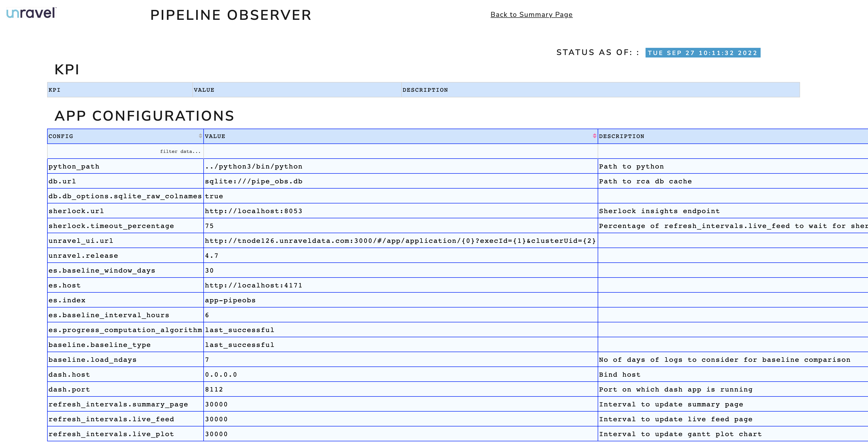The image size is (868, 448).
Task: Open the Back to Summary Page link
Action: 531,14
